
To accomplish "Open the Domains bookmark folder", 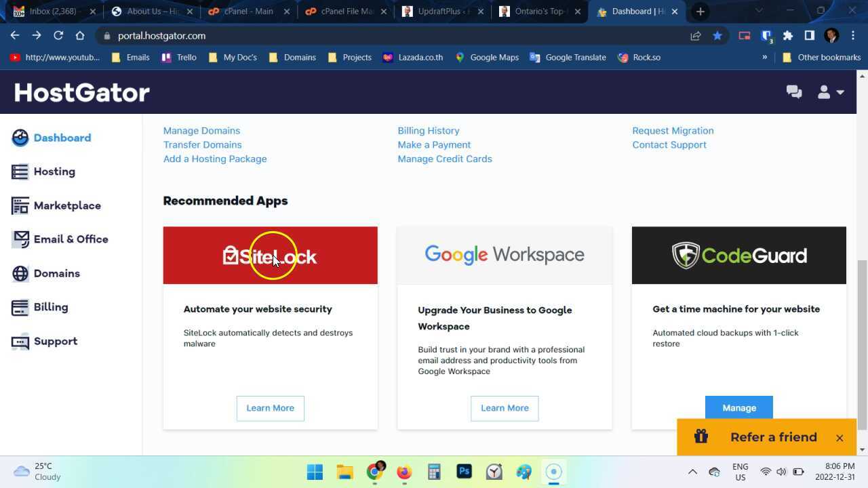I will 292,58.
